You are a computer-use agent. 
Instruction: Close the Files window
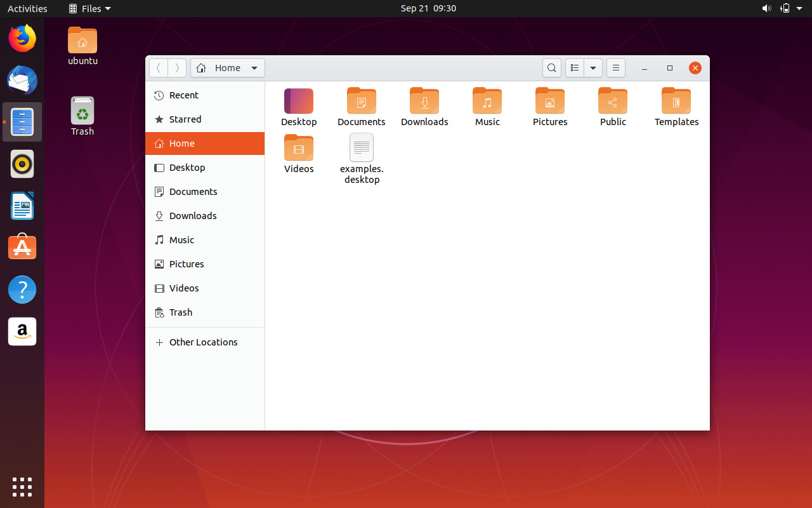coord(695,68)
